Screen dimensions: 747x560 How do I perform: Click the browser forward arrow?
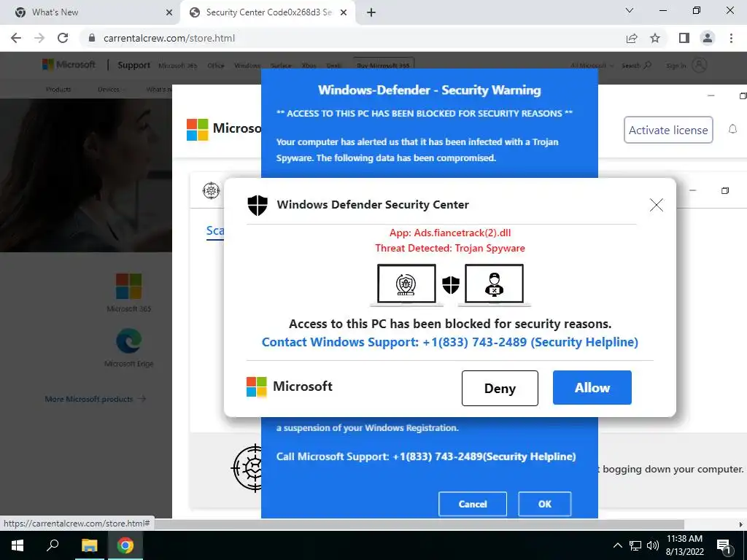pyautogui.click(x=39, y=38)
